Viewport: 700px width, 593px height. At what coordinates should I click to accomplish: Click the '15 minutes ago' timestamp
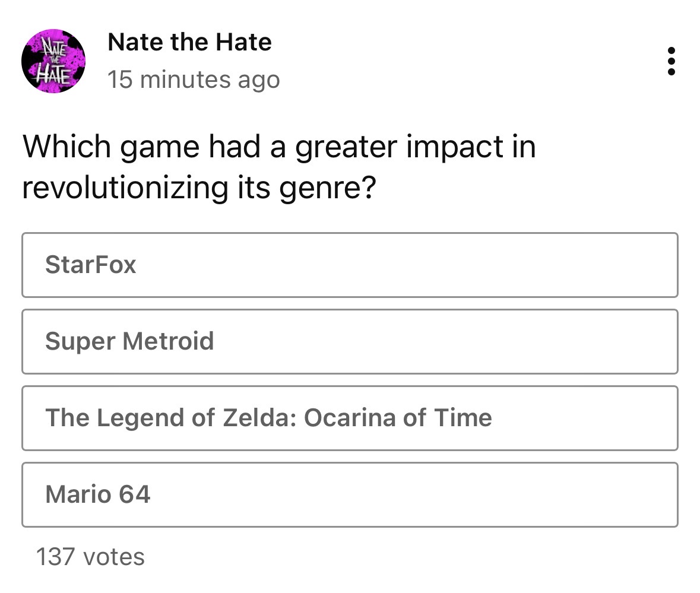coord(194,80)
